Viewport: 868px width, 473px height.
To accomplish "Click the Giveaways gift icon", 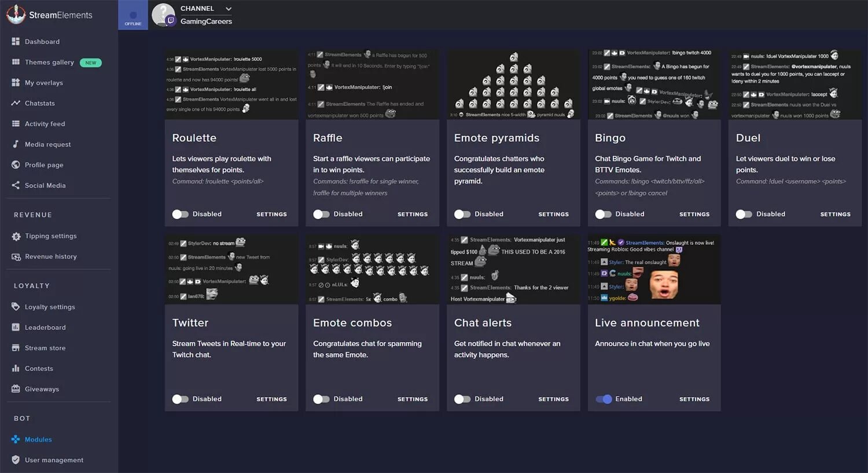I will [x=16, y=389].
